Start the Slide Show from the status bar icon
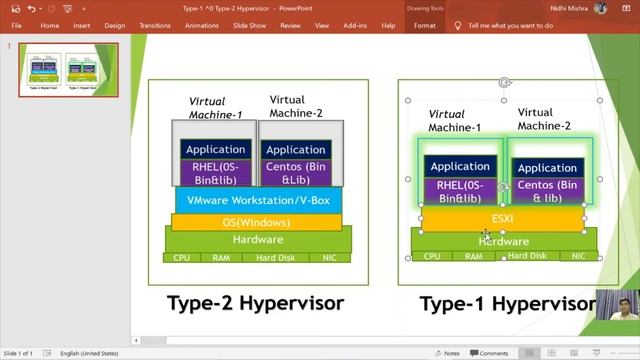Image resolution: width=640 pixels, height=360 pixels. click(596, 353)
